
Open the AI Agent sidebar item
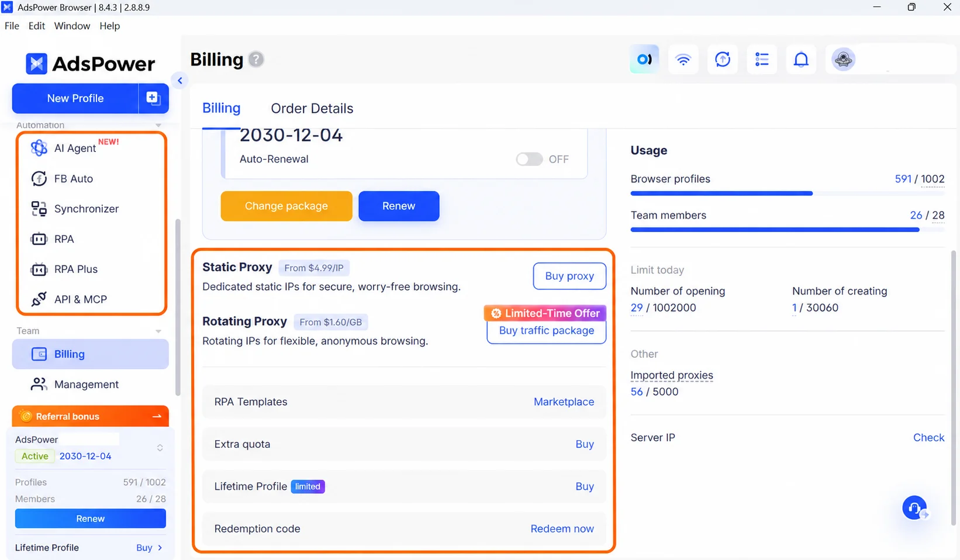(x=74, y=148)
